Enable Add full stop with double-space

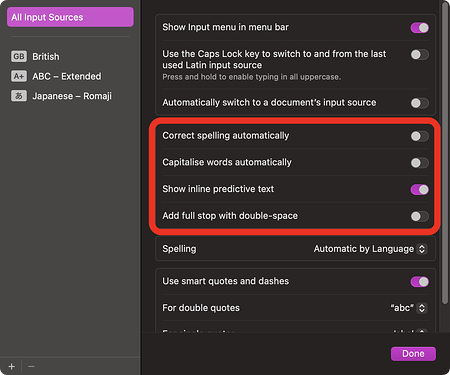tap(420, 216)
